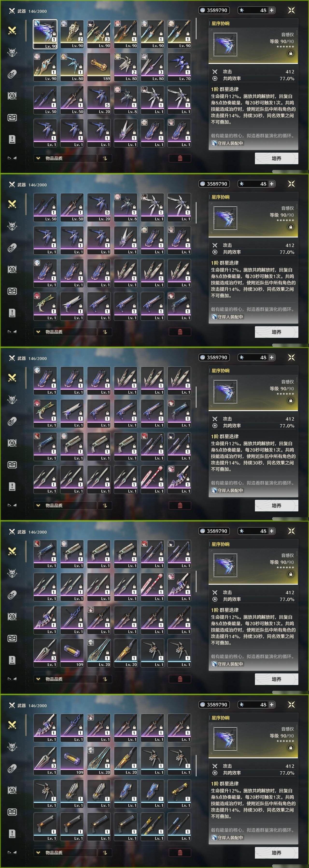Expand the topmost 物品品质 sort dropdown
309x868 pixels.
(x=64, y=158)
